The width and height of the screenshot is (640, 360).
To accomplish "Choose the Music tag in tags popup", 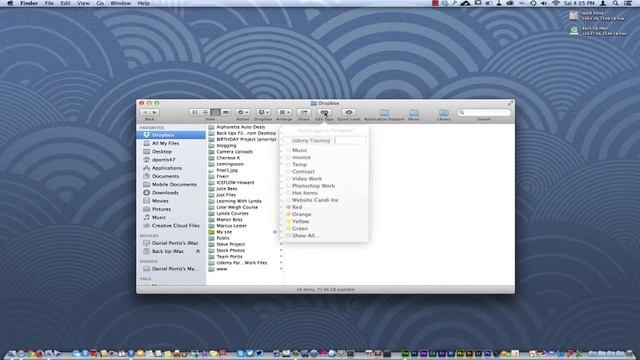I will [299, 150].
